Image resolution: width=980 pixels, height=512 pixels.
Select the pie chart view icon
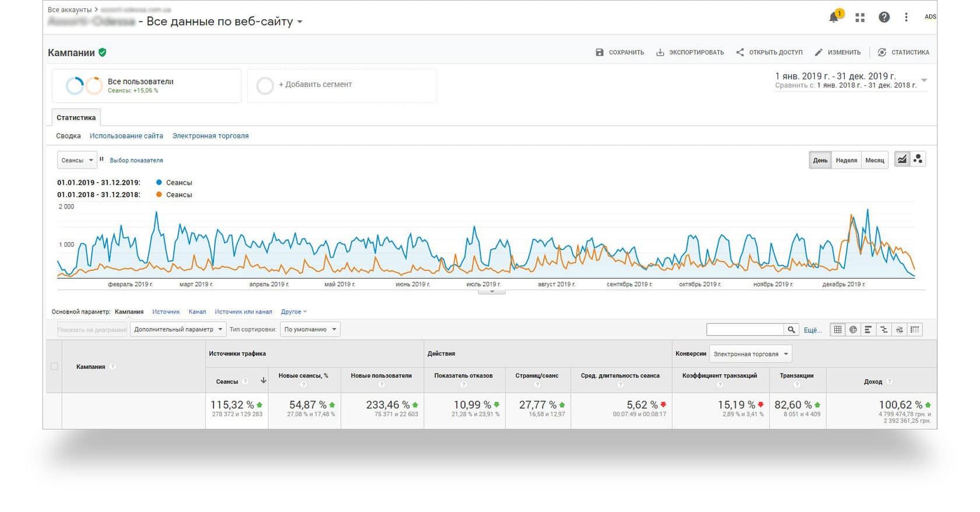tap(853, 329)
